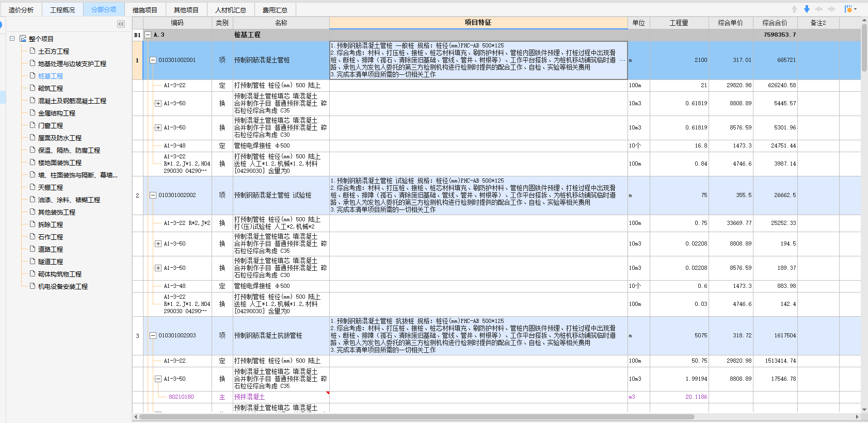The image size is (868, 423).
Task: Switch to 人材机汇总 tab
Action: (x=231, y=10)
